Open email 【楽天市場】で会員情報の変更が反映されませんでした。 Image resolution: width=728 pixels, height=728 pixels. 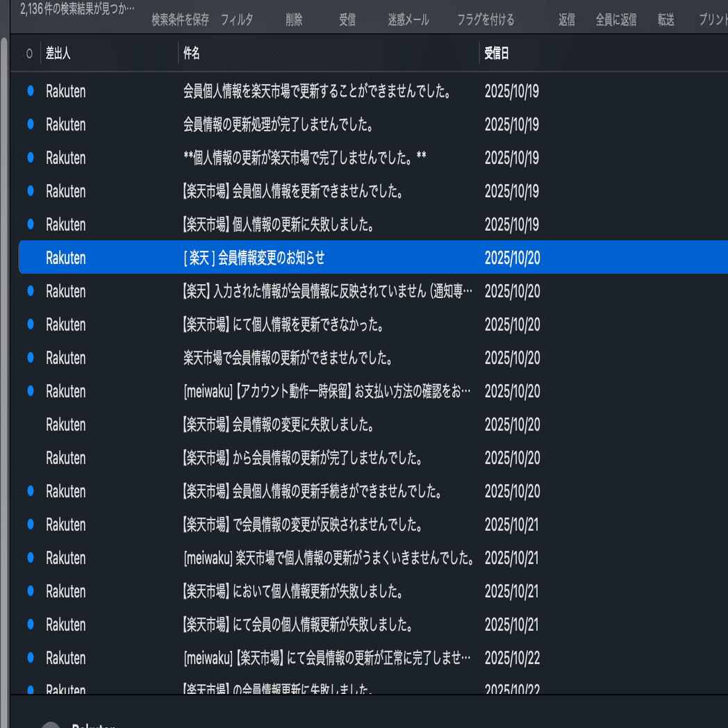(373, 524)
